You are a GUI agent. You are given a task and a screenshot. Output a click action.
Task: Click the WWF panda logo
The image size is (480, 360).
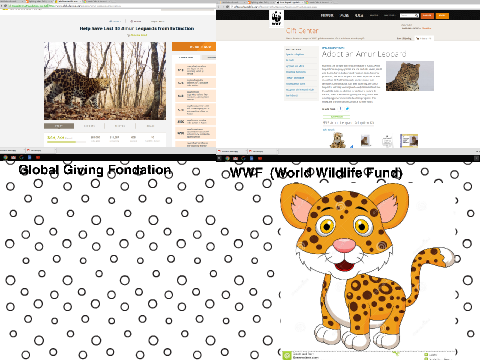276,18
